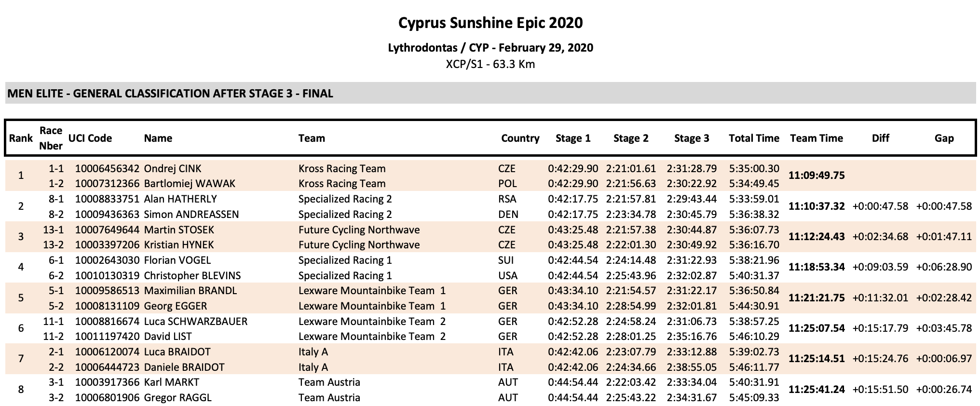Click Alan HATHERLY in the name column
The width and height of the screenshot is (980, 406).
coord(180,199)
